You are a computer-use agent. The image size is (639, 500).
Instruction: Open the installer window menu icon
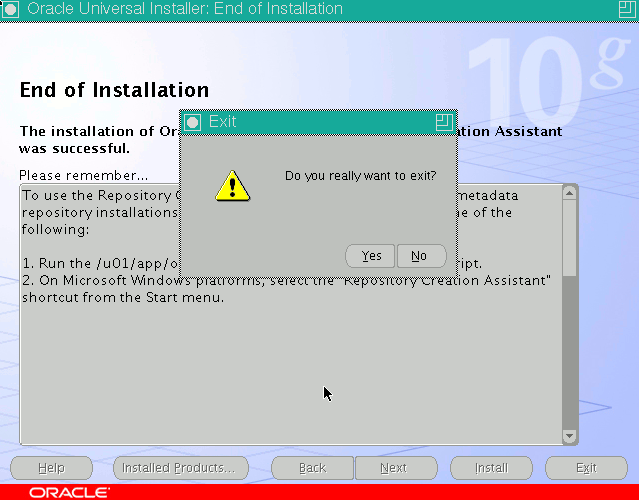coord(10,9)
